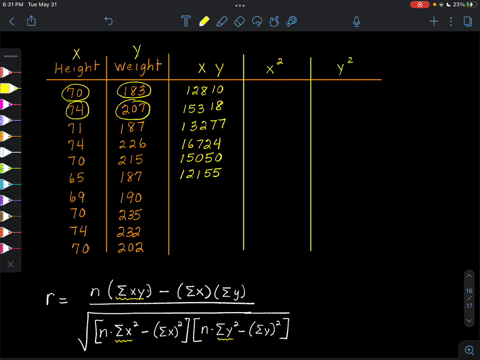Tap the page 16 of 17 indicator
The height and width of the screenshot is (360, 480).
click(469, 298)
